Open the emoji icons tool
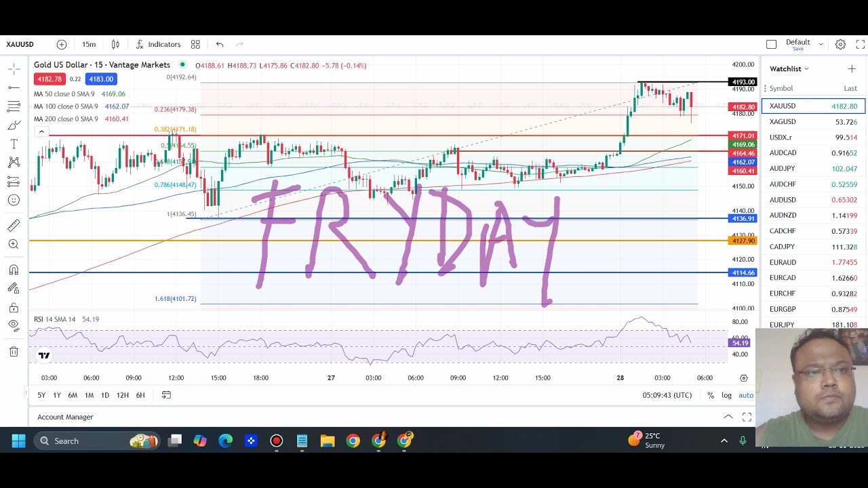The image size is (868, 488). point(14,200)
